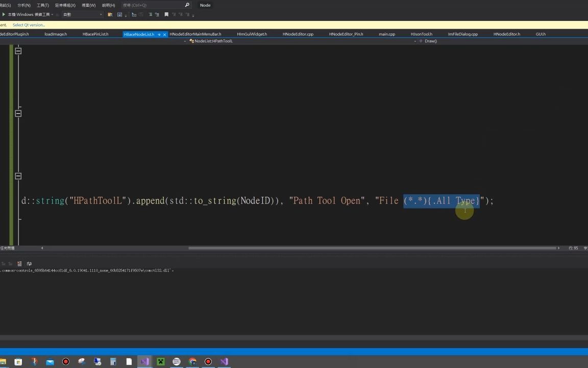Open Google Chrome from the taskbar
This screenshot has height=368, width=588.
[192, 362]
